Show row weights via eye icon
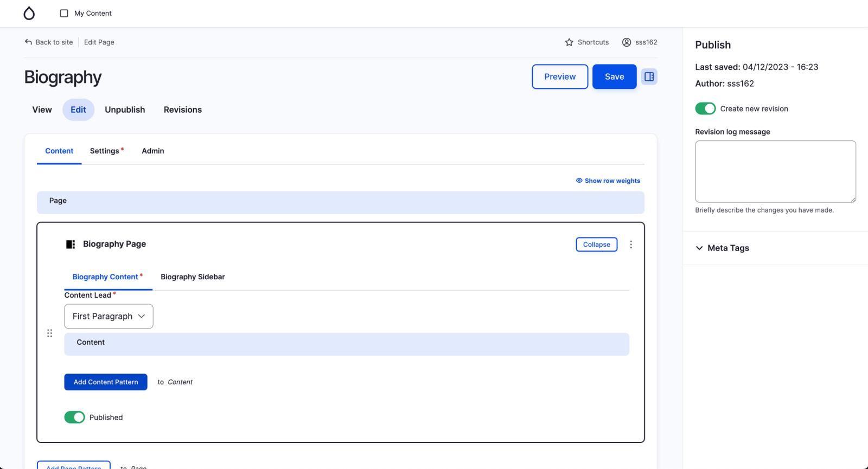 coord(579,181)
